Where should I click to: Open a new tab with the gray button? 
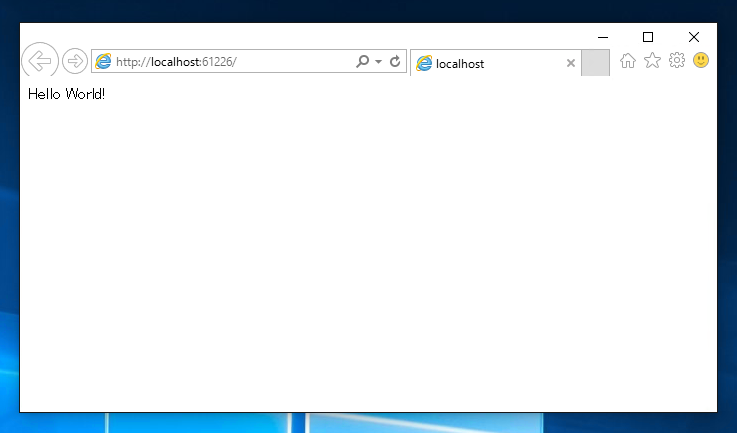click(x=596, y=63)
